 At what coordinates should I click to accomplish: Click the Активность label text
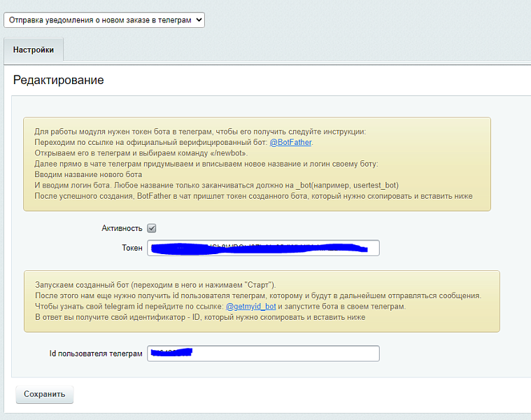coord(122,228)
